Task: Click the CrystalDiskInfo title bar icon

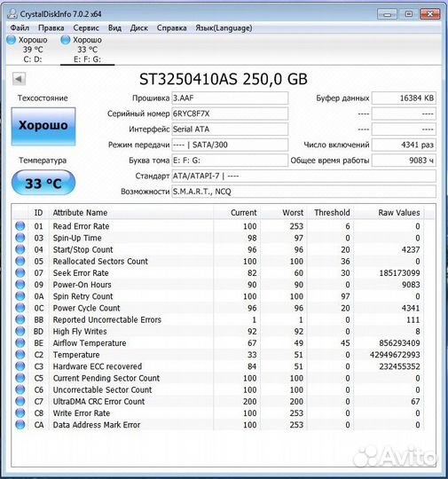Action: click(x=12, y=13)
